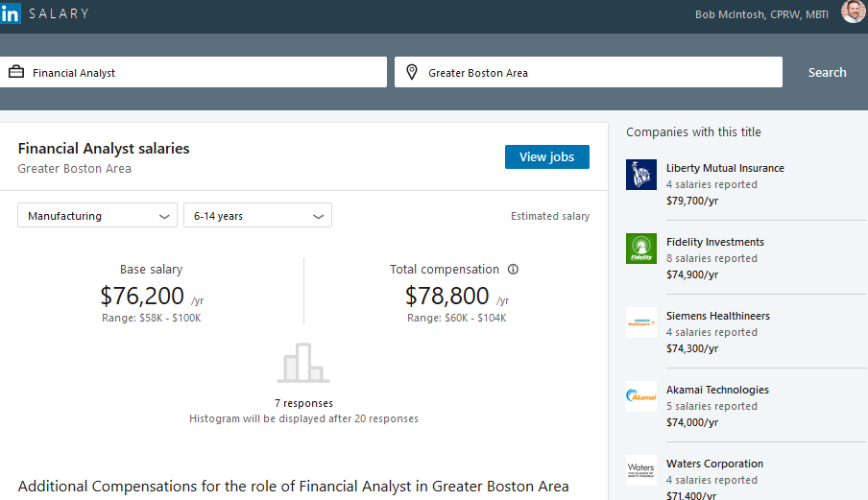Image resolution: width=868 pixels, height=500 pixels.
Task: Open Waters Corporation company link
Action: pyautogui.click(x=714, y=464)
